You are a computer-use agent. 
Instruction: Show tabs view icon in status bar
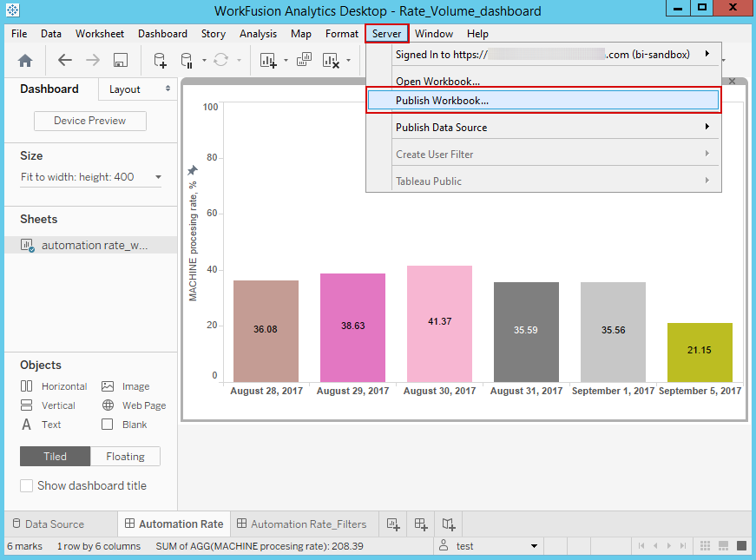pyautogui.click(x=741, y=545)
